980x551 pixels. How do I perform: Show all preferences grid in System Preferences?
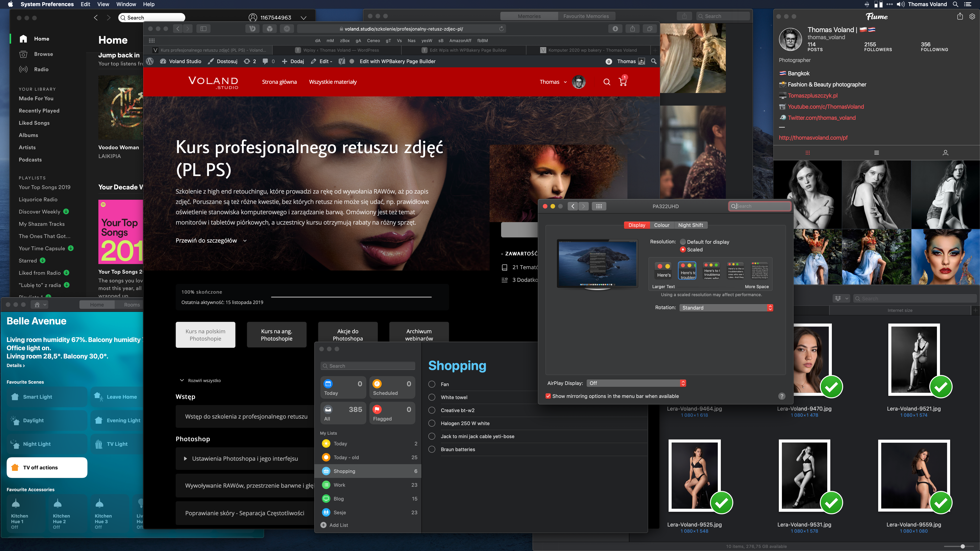click(599, 206)
